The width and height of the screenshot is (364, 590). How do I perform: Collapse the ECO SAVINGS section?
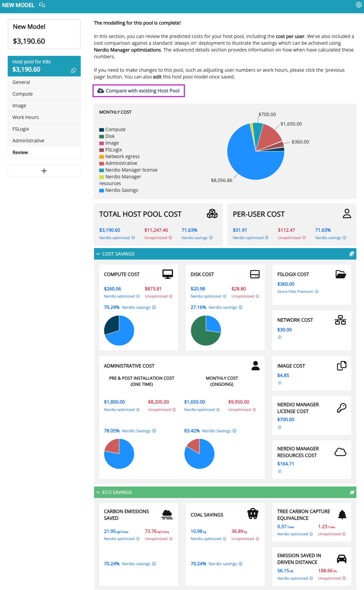[98, 492]
